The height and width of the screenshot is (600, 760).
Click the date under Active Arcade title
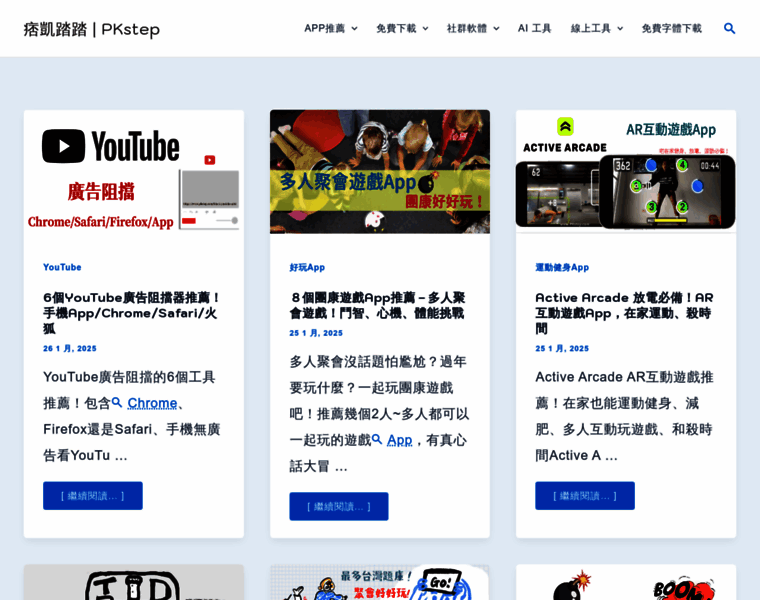click(x=562, y=348)
